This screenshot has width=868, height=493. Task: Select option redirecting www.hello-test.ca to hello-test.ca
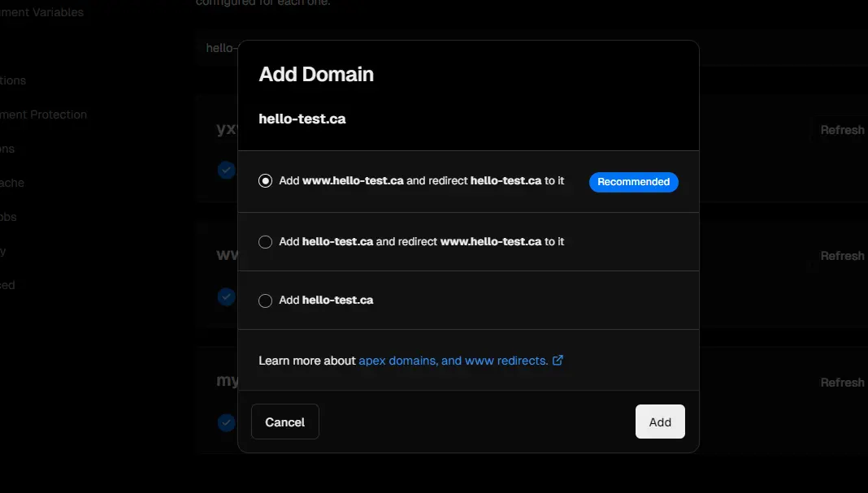click(x=265, y=242)
